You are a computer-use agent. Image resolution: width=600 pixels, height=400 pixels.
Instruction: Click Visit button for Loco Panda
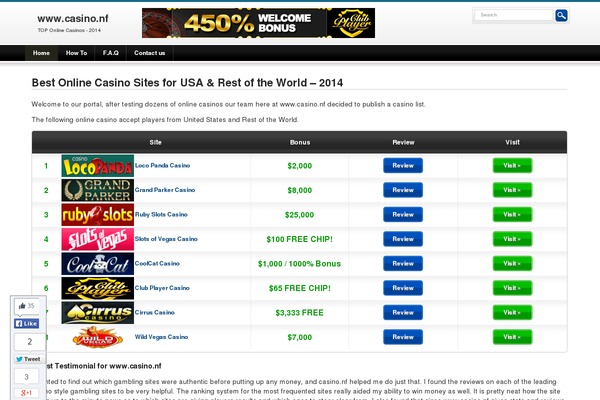(512, 165)
